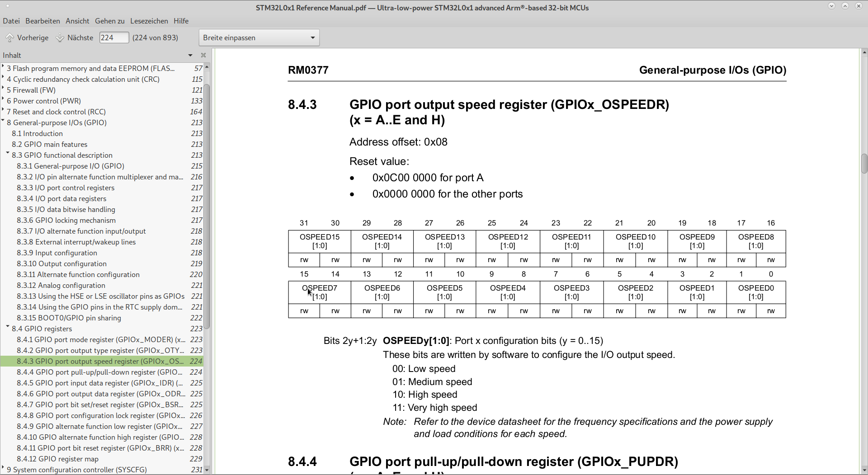The image size is (868, 475).
Task: Open the Lesezeichen menu
Action: 149,21
